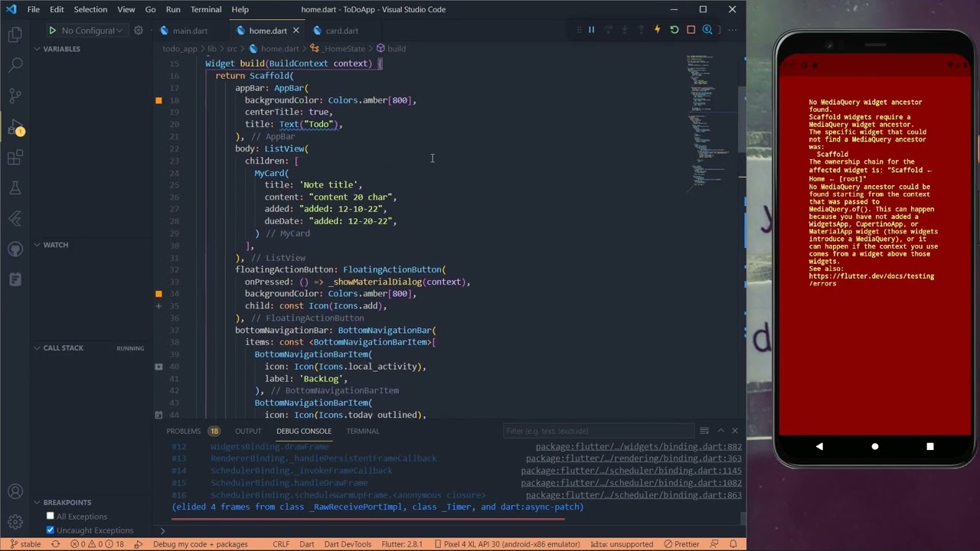Open the Edit menu
Viewport: 980px width, 551px height.
click(57, 9)
